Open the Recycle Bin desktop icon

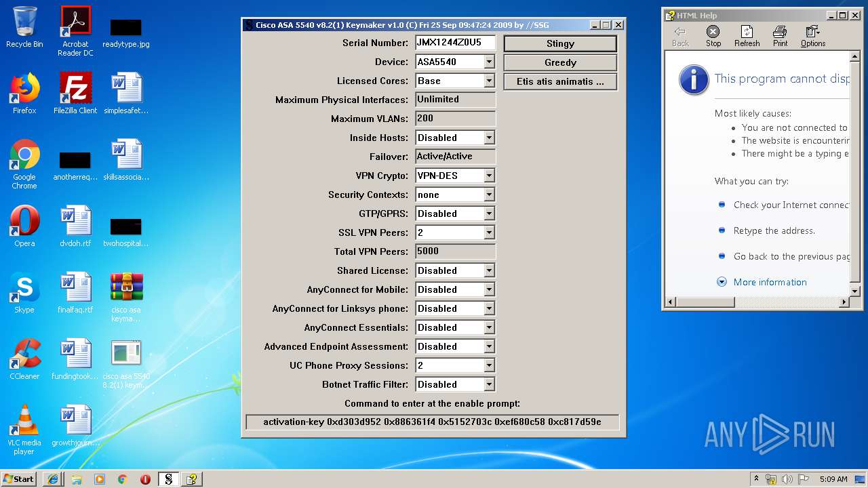24,27
